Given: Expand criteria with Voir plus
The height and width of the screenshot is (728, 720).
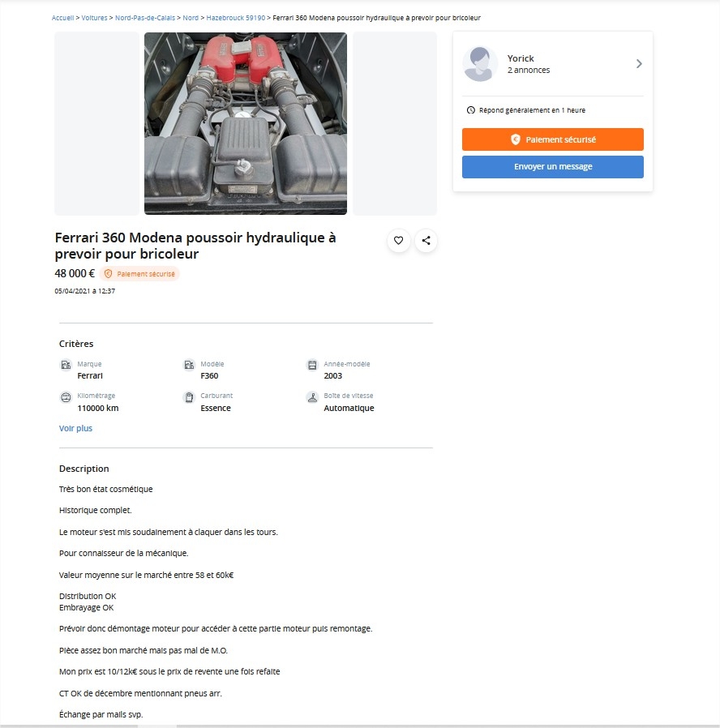Looking at the screenshot, I should (x=75, y=428).
